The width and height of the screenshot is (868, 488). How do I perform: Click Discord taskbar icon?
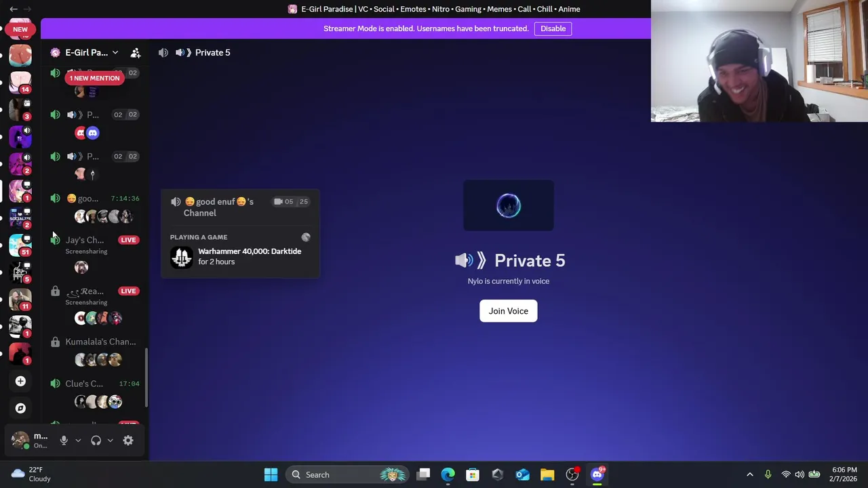pyautogui.click(x=597, y=474)
